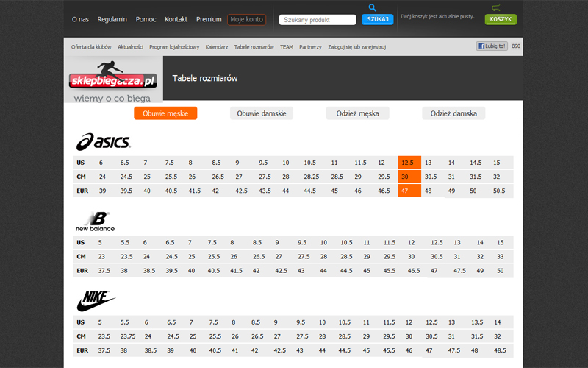This screenshot has width=588, height=368.
Task: Open the Program lojalnościowy menu link
Action: point(174,47)
